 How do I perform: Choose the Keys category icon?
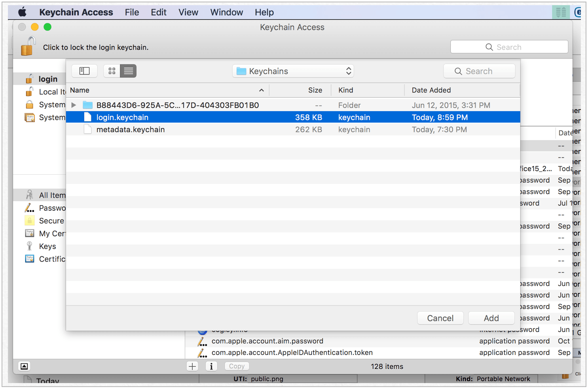29,246
